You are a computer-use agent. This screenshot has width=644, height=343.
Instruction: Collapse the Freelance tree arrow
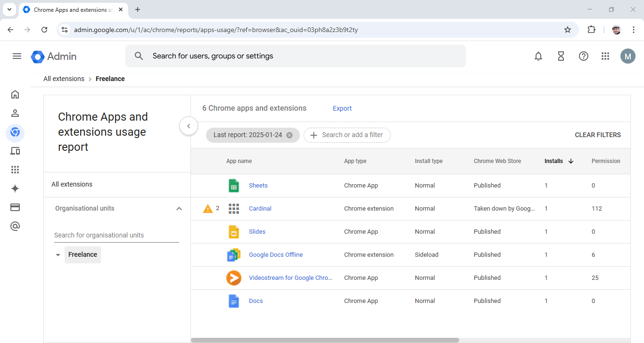[58, 255]
